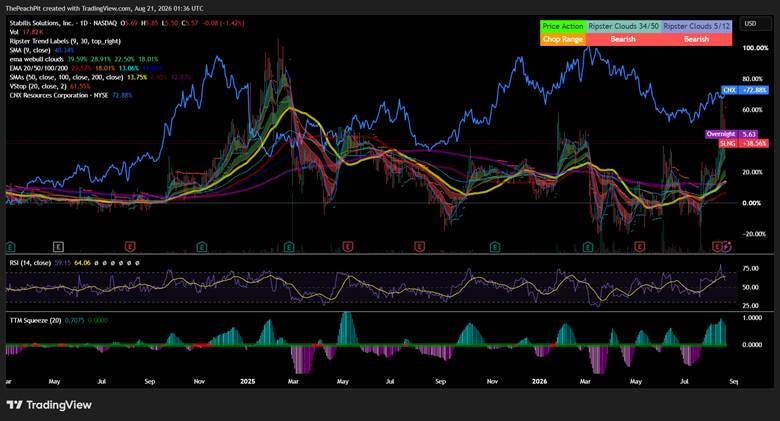
Task: Click the Bearish cell under Clouds 34/50
Action: 623,39
